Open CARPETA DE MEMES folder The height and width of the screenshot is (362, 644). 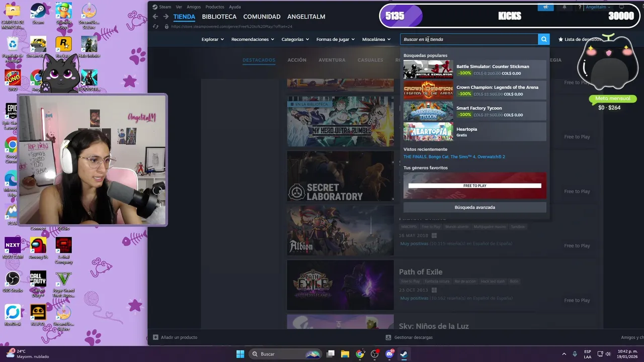pyautogui.click(x=13, y=16)
